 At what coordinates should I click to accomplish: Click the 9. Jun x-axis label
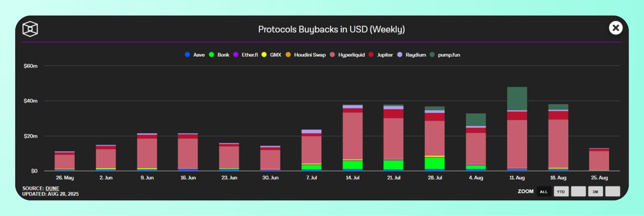click(147, 178)
